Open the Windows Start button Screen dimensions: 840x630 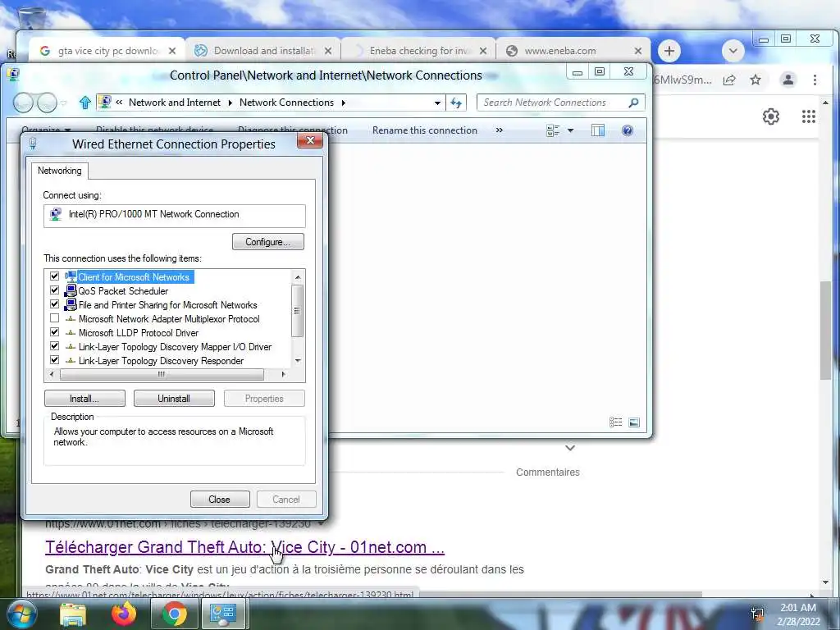[21, 614]
